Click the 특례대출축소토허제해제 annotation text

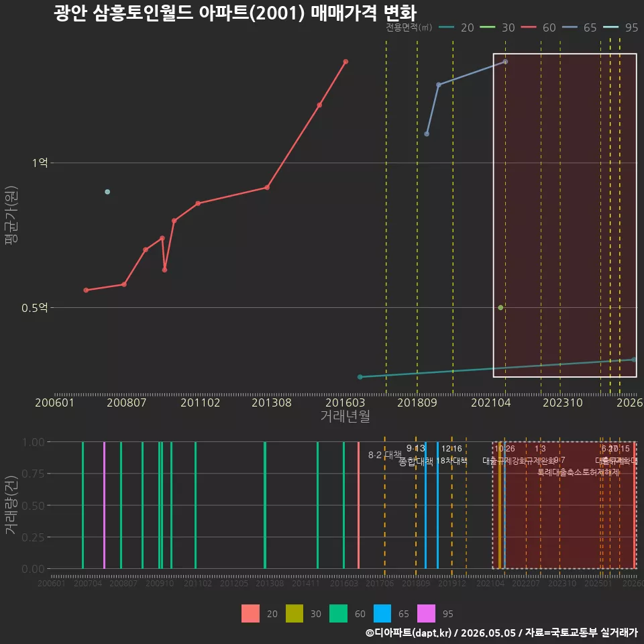click(x=578, y=472)
